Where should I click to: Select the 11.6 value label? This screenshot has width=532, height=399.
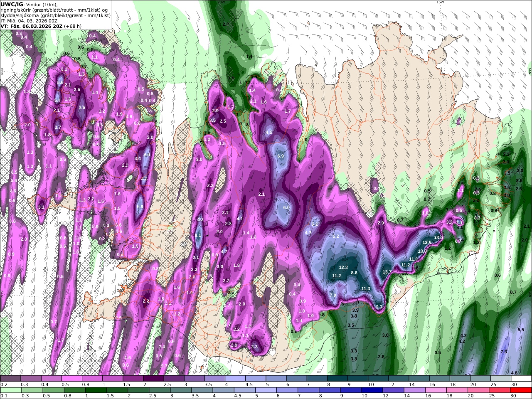click(414, 259)
